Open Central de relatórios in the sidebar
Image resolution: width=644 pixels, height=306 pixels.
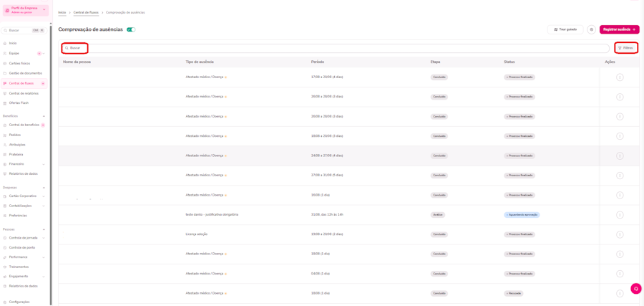[24, 93]
